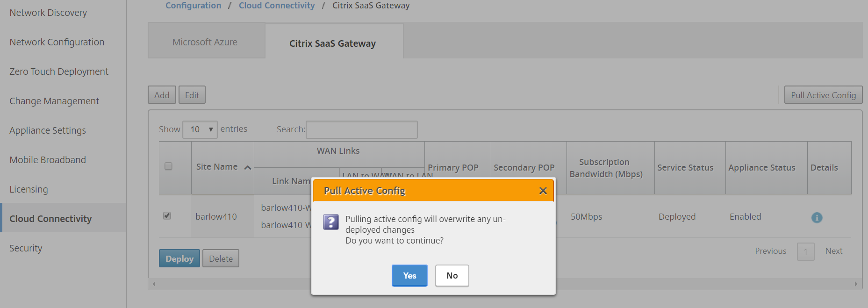The height and width of the screenshot is (308, 868).
Task: Click No to cancel pulling config
Action: tap(452, 276)
